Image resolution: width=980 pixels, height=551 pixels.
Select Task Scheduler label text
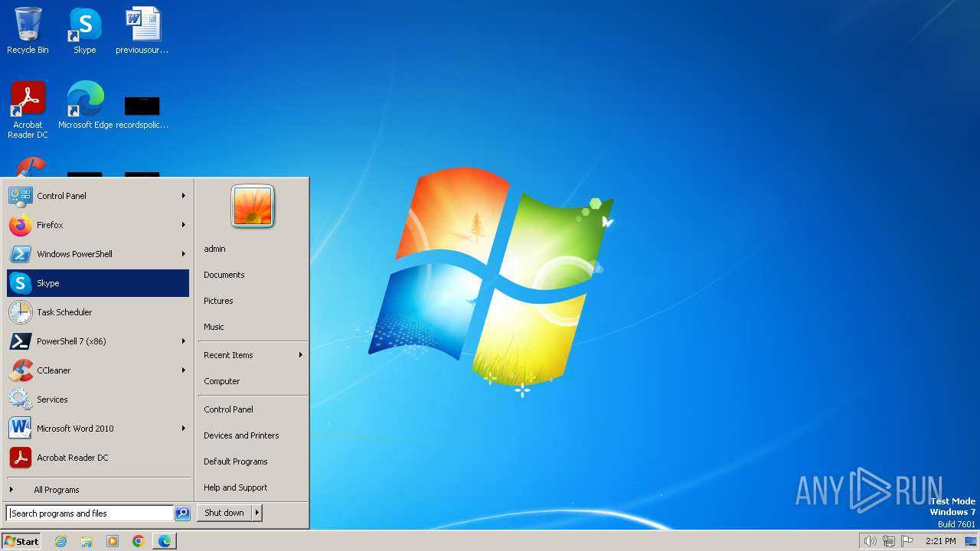point(64,312)
